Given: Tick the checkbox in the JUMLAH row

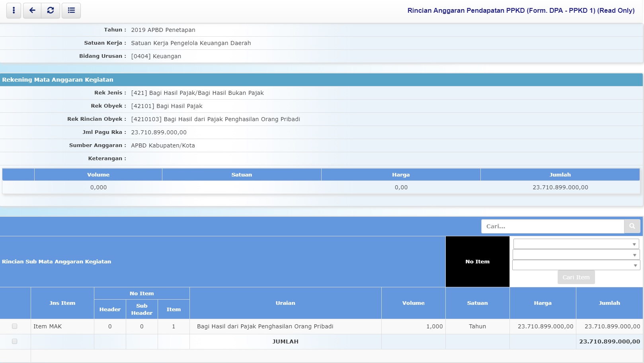Looking at the screenshot, I should tap(15, 341).
